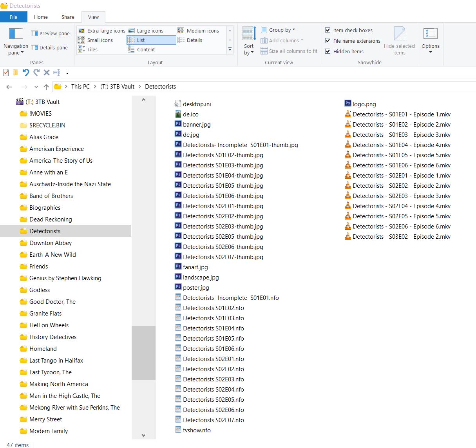Switch to the Home tab

[41, 17]
